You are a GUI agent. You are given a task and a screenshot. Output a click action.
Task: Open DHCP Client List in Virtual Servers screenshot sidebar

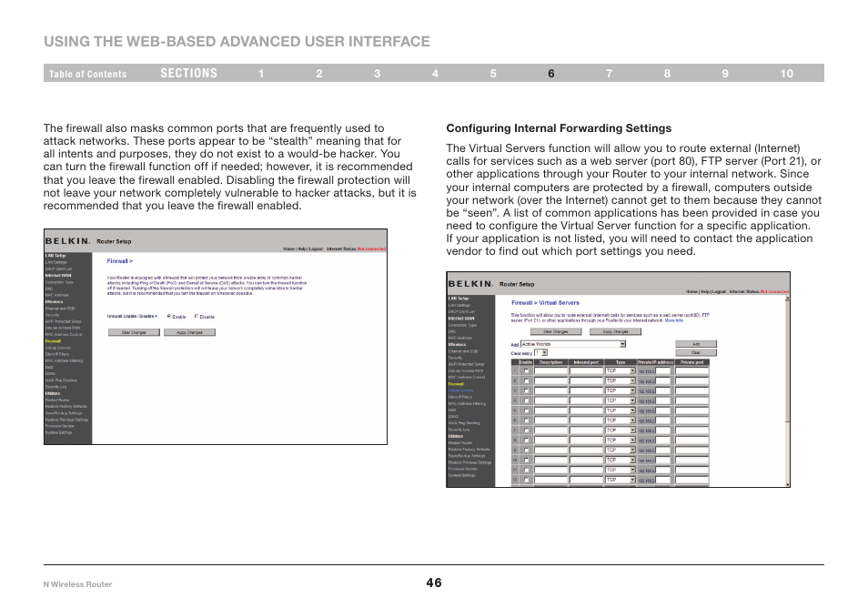pyautogui.click(x=461, y=312)
